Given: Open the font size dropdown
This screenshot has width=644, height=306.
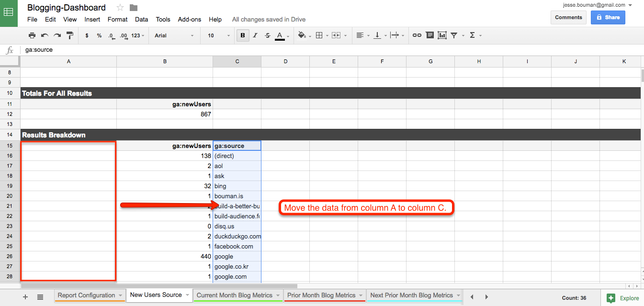Looking at the screenshot, I should [217, 35].
